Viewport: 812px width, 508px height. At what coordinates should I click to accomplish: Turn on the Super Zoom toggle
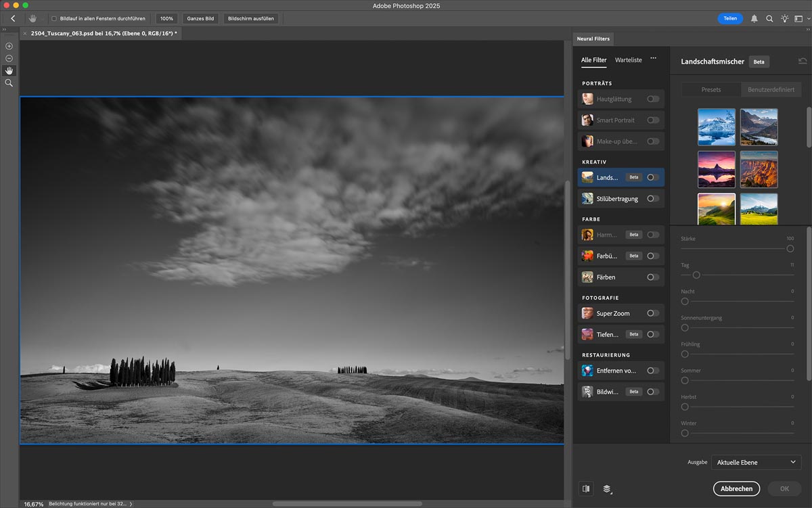point(652,313)
